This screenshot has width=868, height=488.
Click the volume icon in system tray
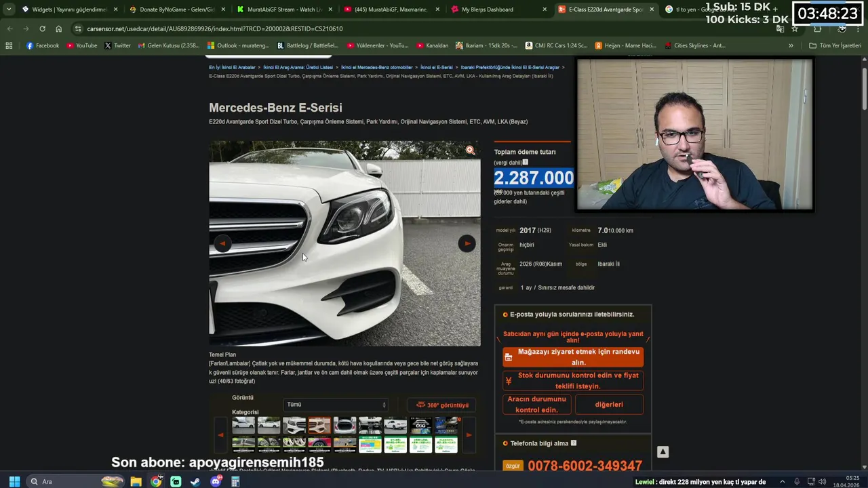point(822,481)
